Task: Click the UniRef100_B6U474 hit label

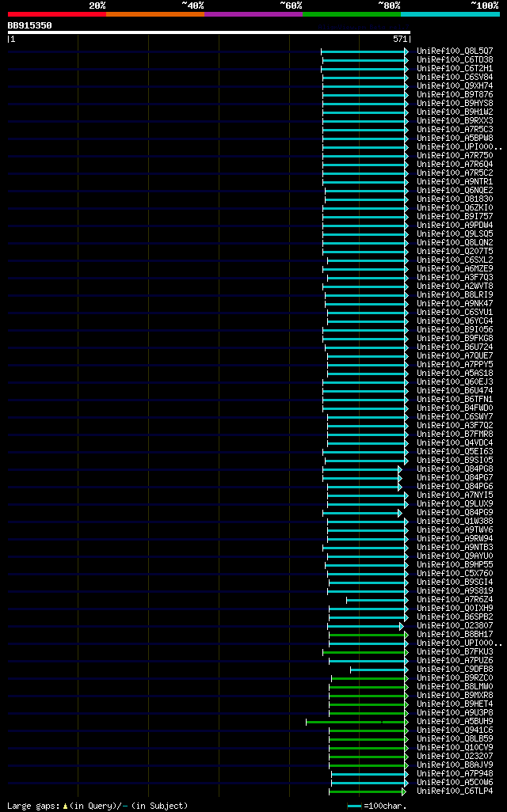Action: (x=456, y=390)
